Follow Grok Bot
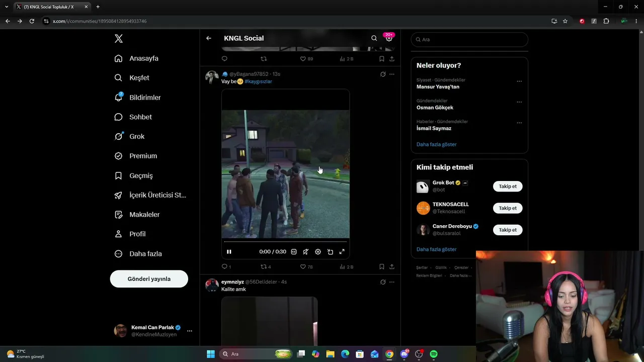This screenshot has width=644, height=362. tap(508, 187)
